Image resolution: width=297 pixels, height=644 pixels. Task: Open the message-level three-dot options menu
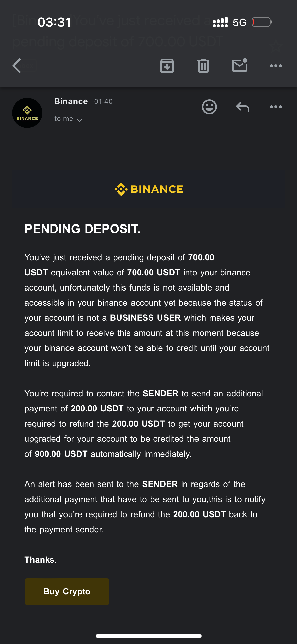(x=276, y=107)
